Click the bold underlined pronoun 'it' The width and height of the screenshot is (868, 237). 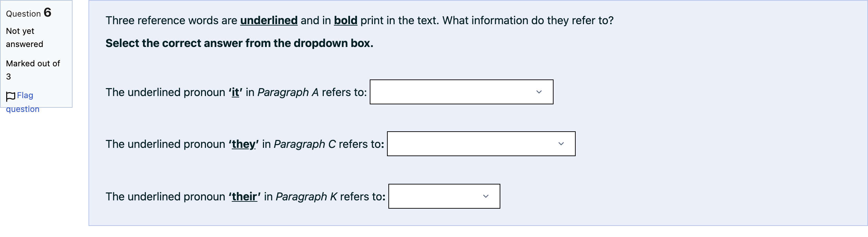235,92
